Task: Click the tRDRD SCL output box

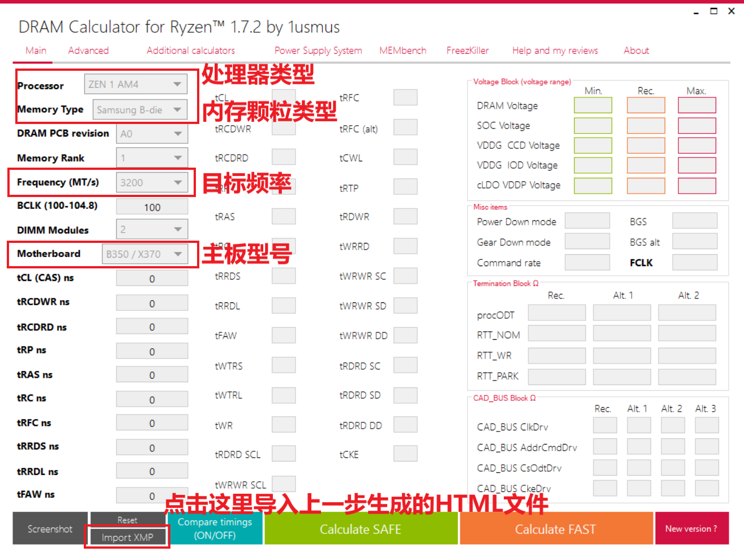Action: click(x=284, y=454)
